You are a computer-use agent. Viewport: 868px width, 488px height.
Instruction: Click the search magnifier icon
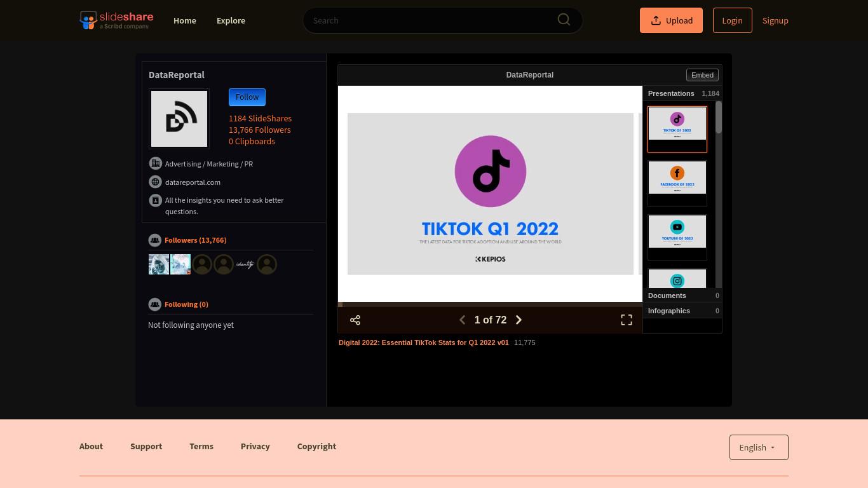564,20
